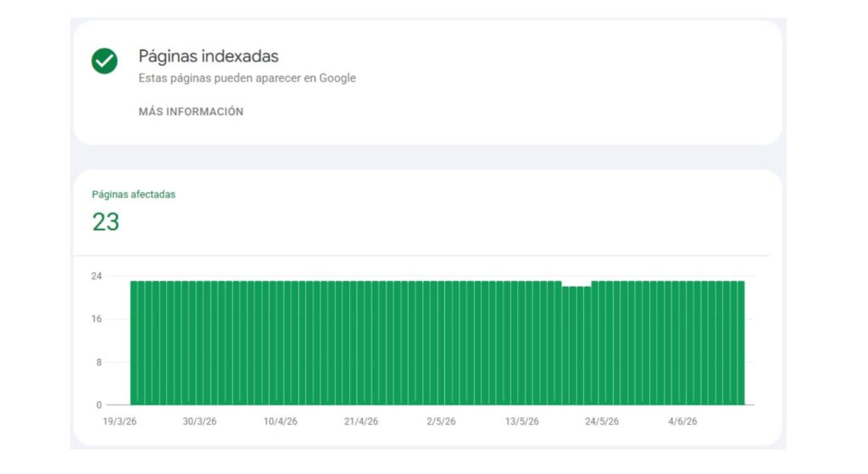Click 'Estas páginas pueden aparecer en Google' text
Screen dimensions: 868x474
pyautogui.click(x=247, y=78)
